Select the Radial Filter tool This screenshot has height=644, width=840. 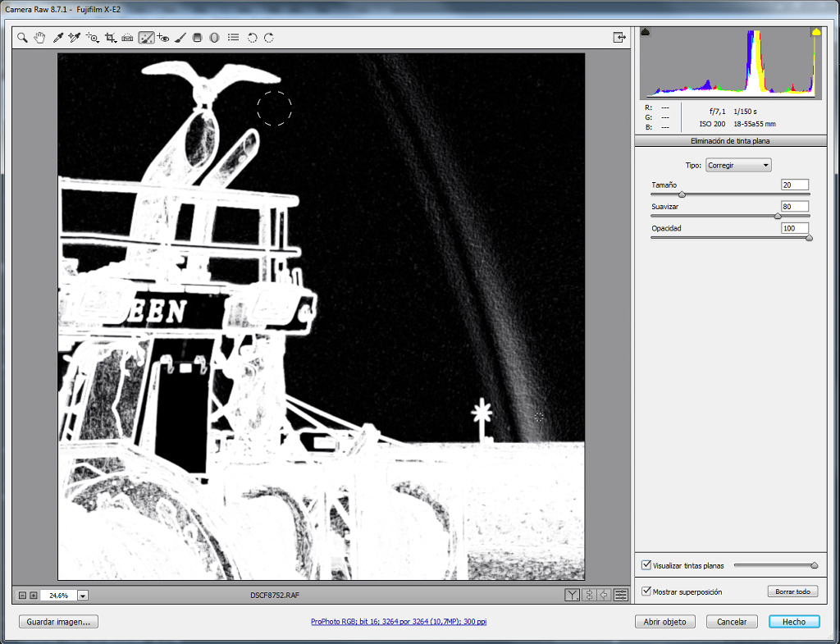tap(214, 38)
